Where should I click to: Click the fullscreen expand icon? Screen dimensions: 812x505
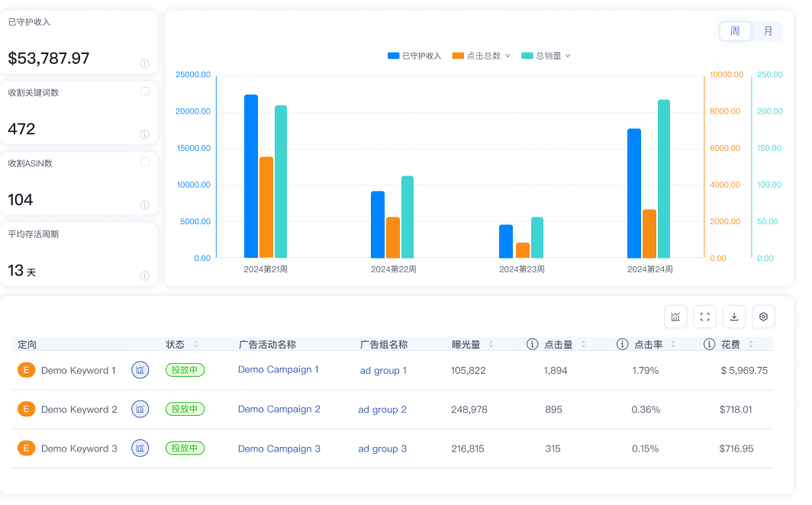pyautogui.click(x=705, y=317)
